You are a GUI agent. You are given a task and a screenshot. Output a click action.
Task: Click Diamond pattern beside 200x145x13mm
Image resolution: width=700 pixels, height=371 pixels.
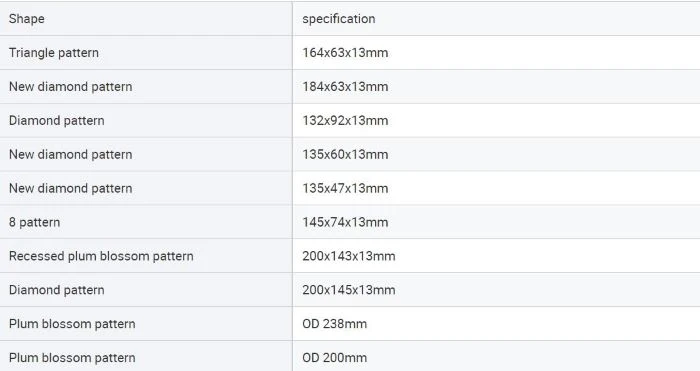146,290
